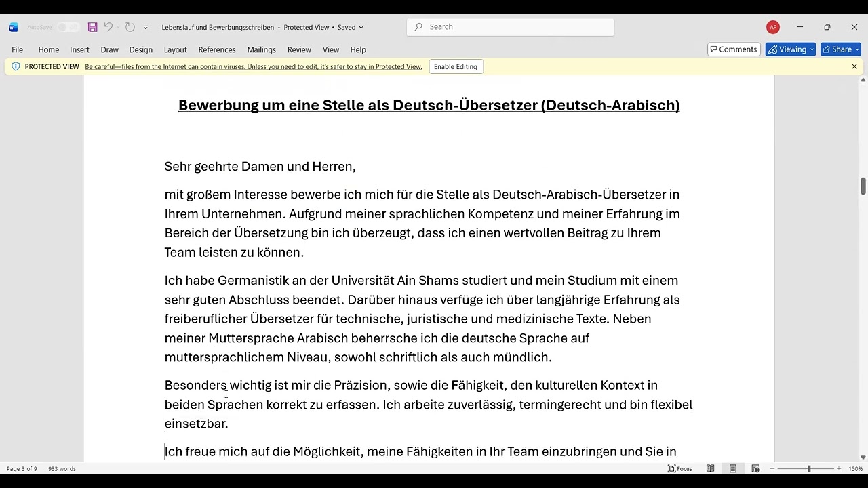Switch to the Review tab
Image resolution: width=868 pixels, height=488 pixels.
(x=299, y=49)
